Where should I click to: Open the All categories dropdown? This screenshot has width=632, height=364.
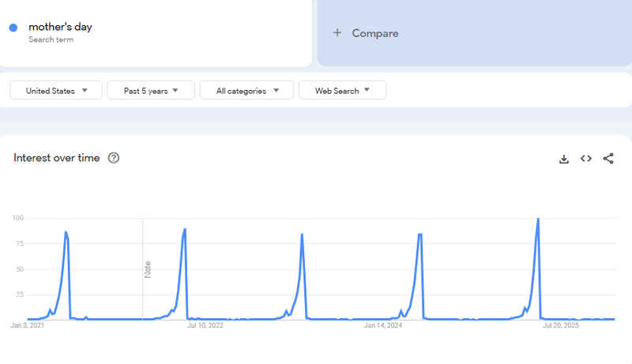point(246,90)
